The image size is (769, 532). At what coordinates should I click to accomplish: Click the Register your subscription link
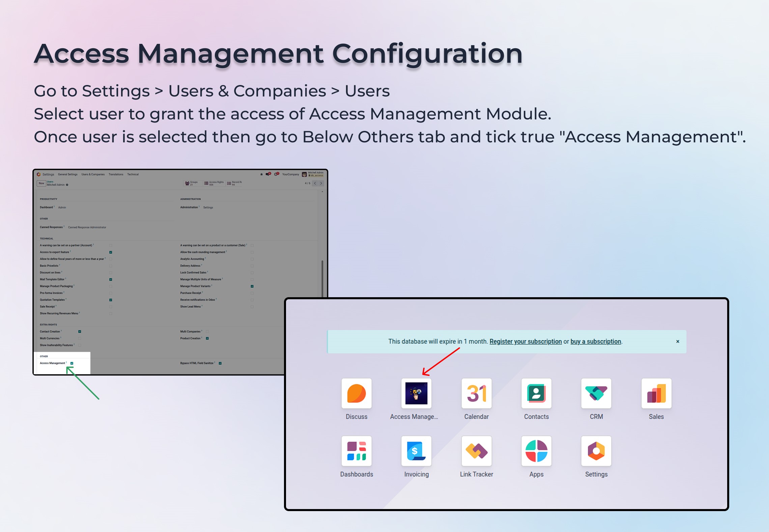point(525,341)
